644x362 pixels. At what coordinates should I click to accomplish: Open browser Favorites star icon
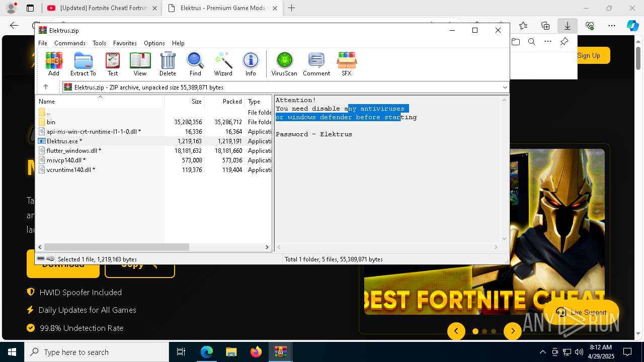[523, 26]
